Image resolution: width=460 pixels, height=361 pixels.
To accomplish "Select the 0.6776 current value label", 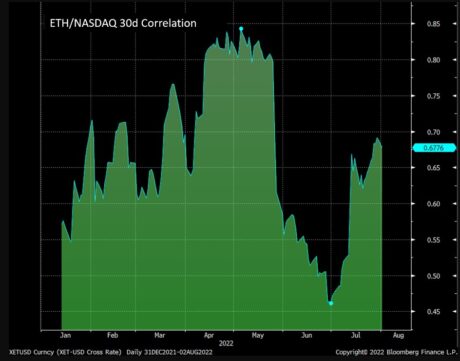I will 434,148.
